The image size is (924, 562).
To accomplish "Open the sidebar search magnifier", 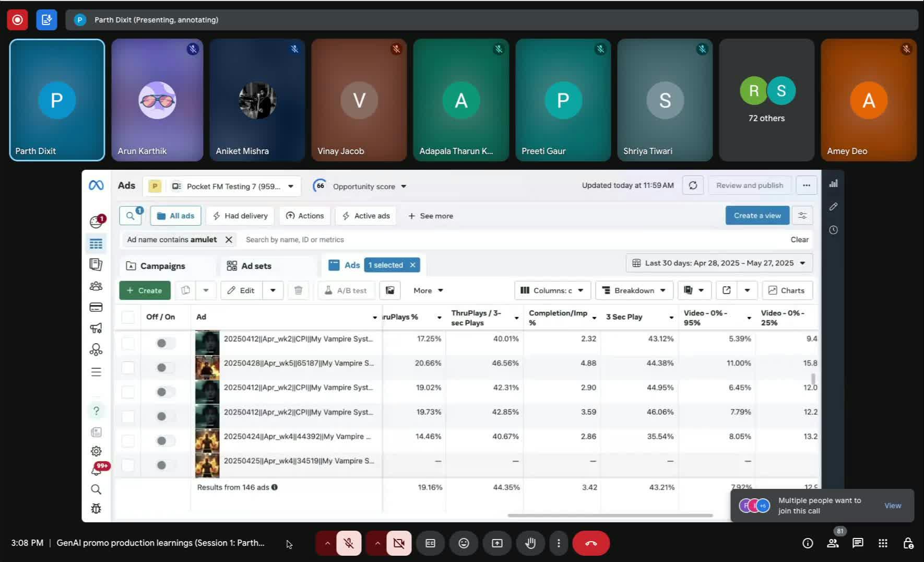I will (96, 489).
